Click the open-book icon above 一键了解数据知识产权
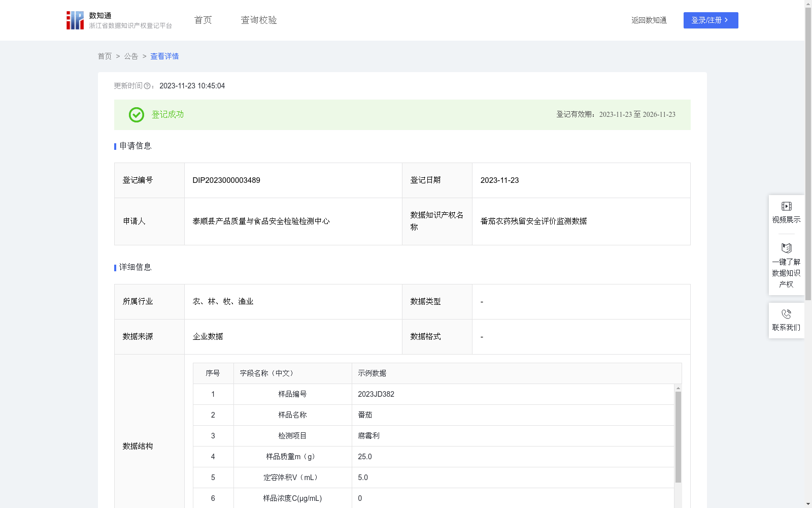 coord(786,248)
